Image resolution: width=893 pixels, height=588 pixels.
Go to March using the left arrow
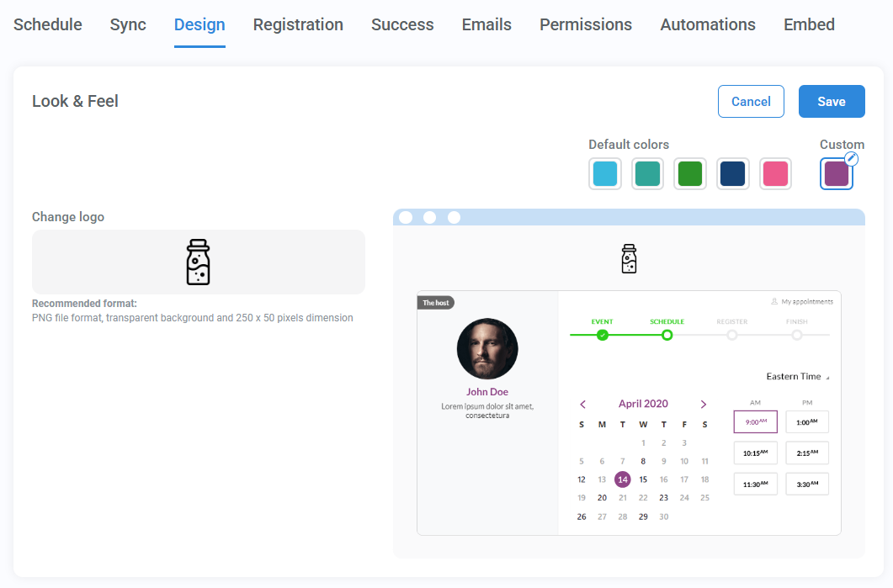pos(582,404)
